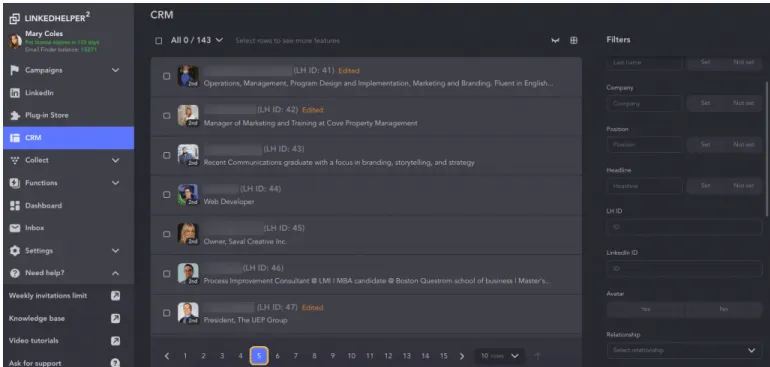
Task: Go to previous page arrow
Action: [167, 356]
